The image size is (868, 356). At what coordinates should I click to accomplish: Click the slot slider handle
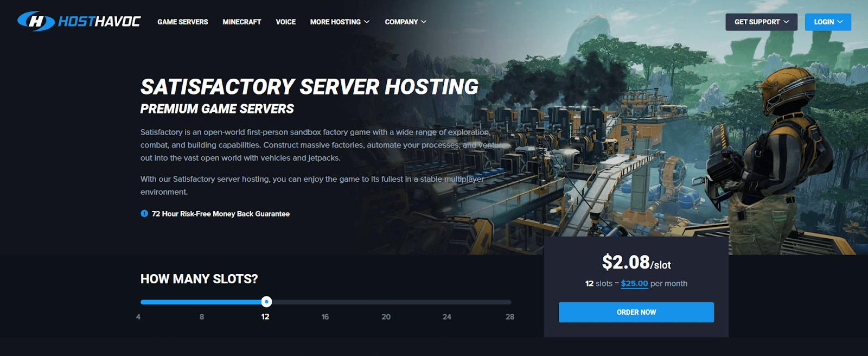(266, 302)
